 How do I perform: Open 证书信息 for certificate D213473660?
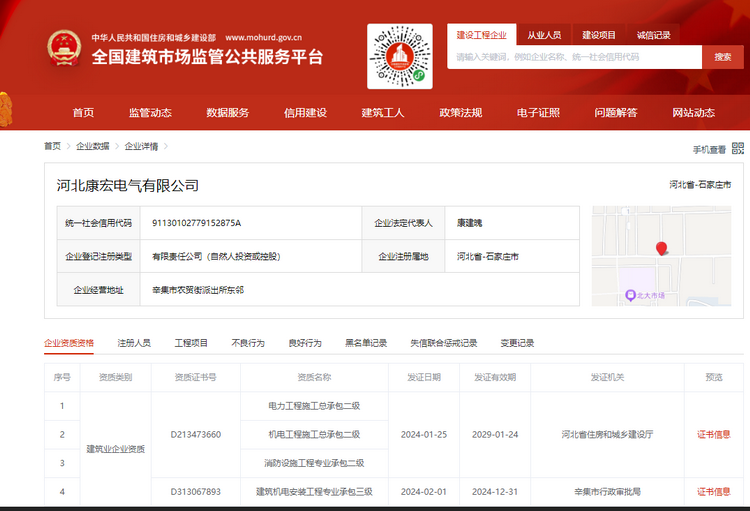[714, 434]
